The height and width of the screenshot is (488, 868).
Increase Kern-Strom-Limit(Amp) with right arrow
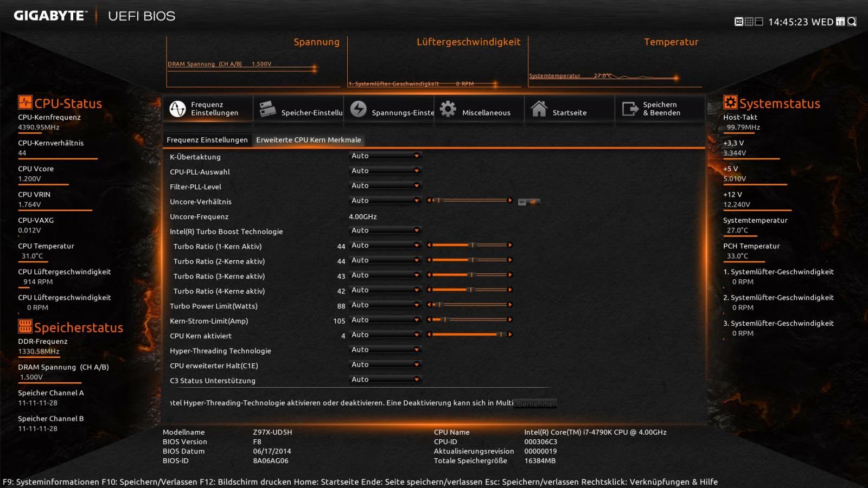click(x=510, y=320)
